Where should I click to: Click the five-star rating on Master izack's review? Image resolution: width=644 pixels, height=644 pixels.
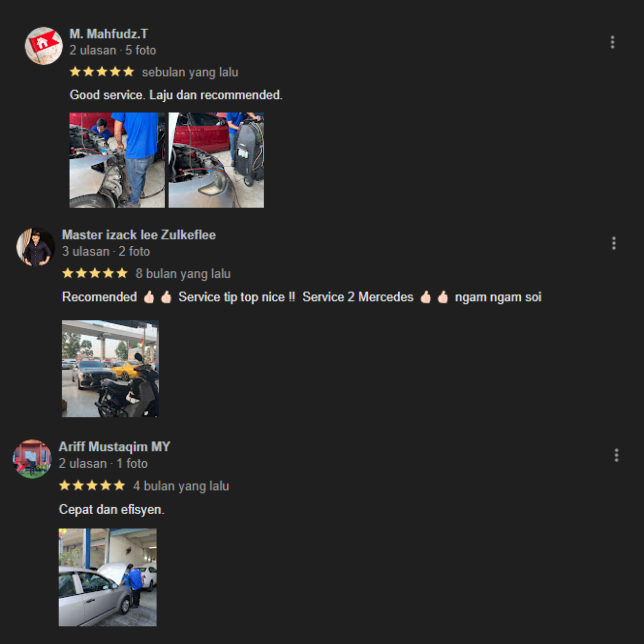[95, 273]
